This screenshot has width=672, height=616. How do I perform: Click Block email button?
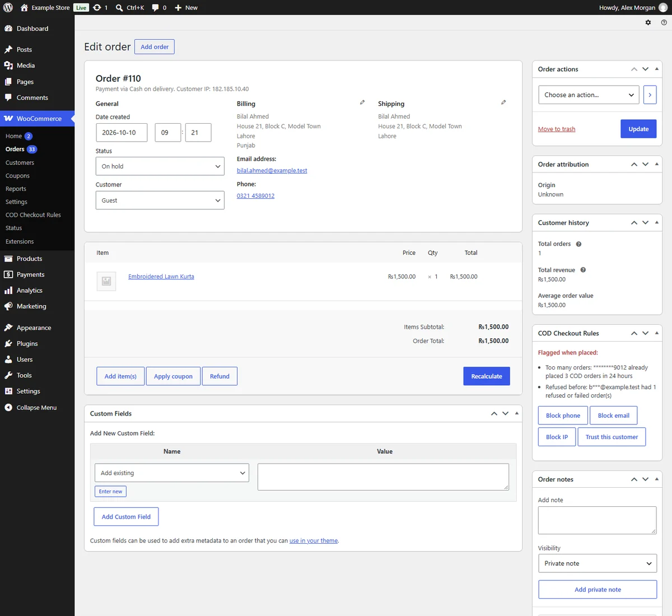pos(614,416)
